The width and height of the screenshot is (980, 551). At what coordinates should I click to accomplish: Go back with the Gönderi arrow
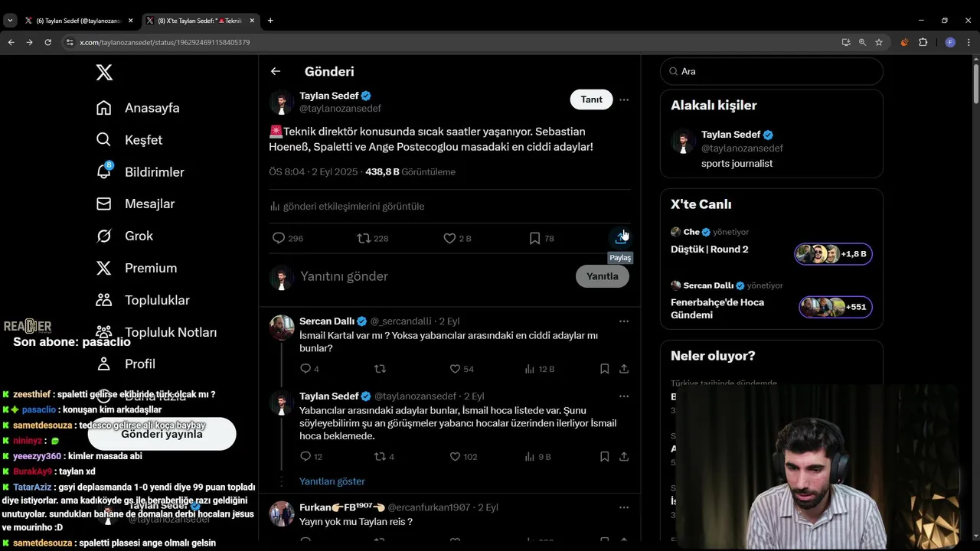[276, 71]
